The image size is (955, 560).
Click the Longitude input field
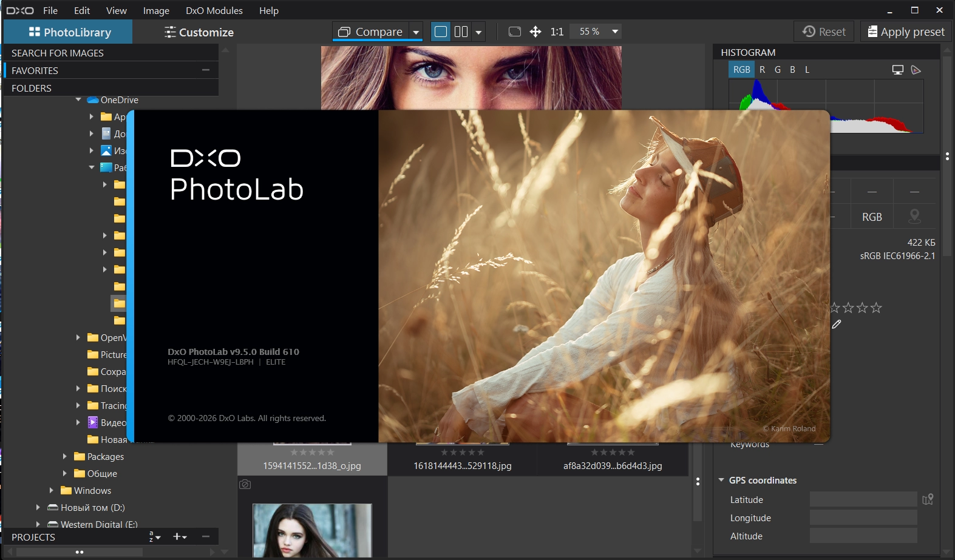[x=863, y=518]
